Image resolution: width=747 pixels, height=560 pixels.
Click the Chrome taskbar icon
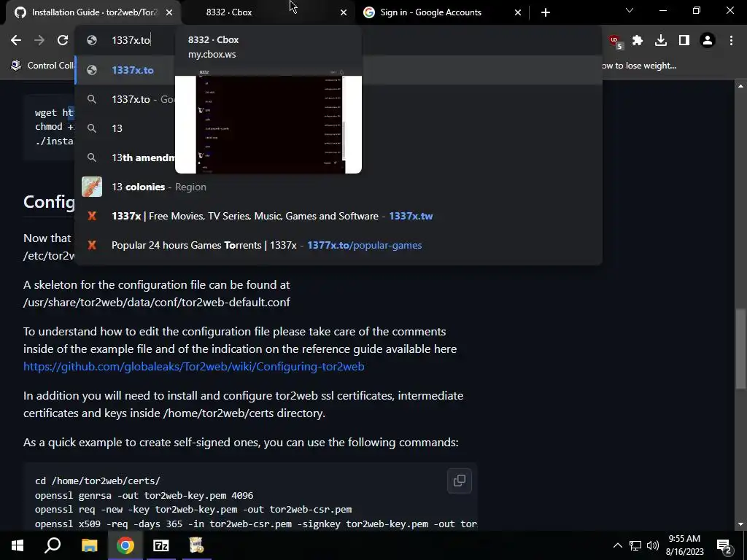pos(125,545)
